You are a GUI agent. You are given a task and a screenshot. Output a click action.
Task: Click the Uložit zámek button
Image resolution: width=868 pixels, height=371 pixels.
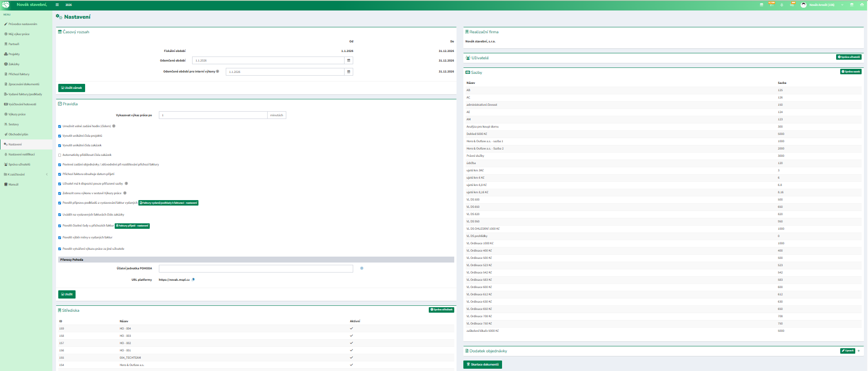[71, 88]
